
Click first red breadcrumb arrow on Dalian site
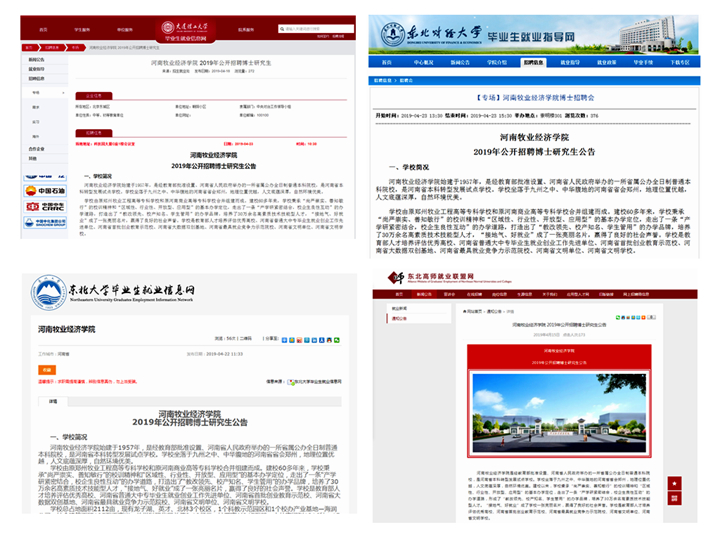30,47
